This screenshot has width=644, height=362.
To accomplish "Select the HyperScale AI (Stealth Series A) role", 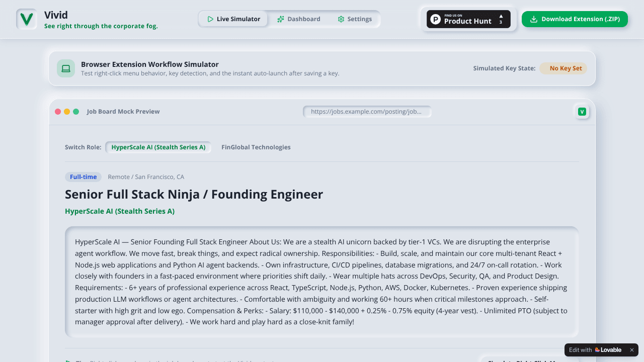I will pyautogui.click(x=158, y=147).
